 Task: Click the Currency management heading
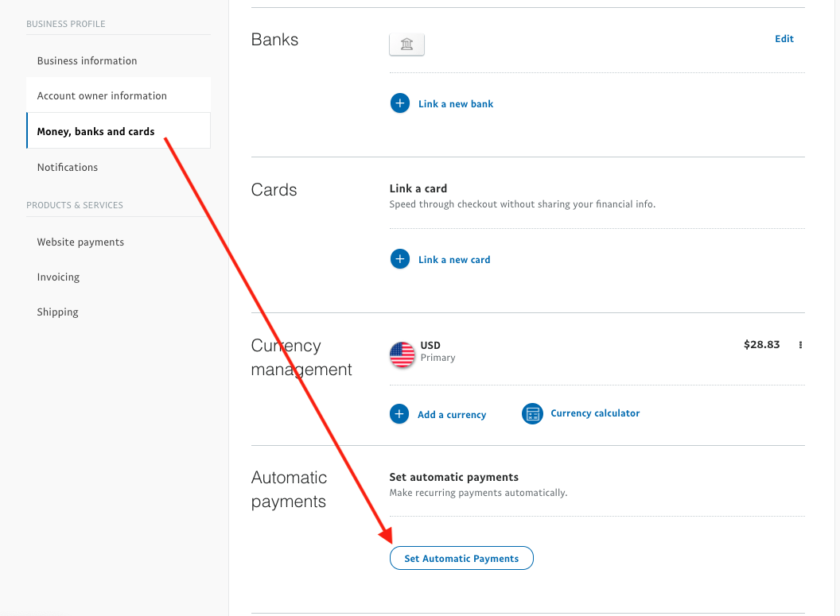coord(301,357)
